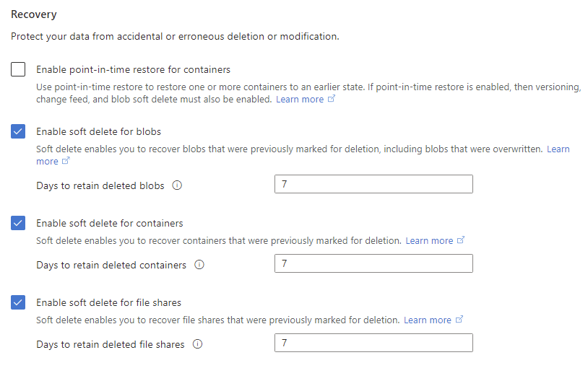Click external-link icon after point-in-time restore Learn more
The width and height of the screenshot is (588, 368).
(332, 99)
